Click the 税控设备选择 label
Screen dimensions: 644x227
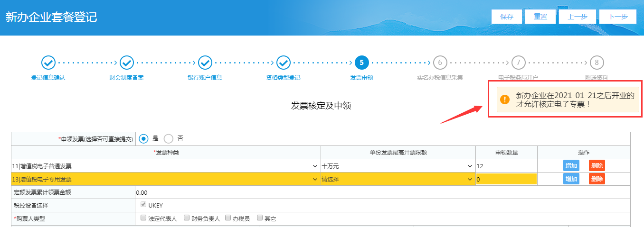31,205
